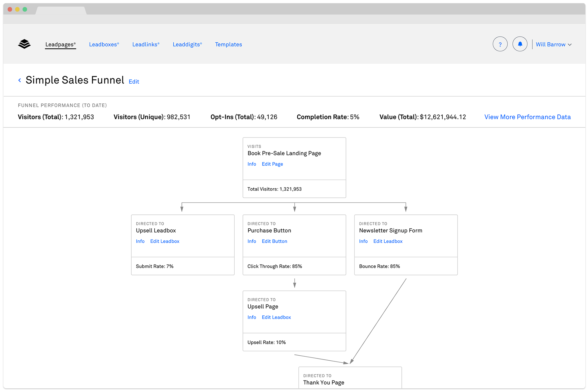
Task: Click Info on Book Pre-Sale Landing Page
Action: [252, 164]
